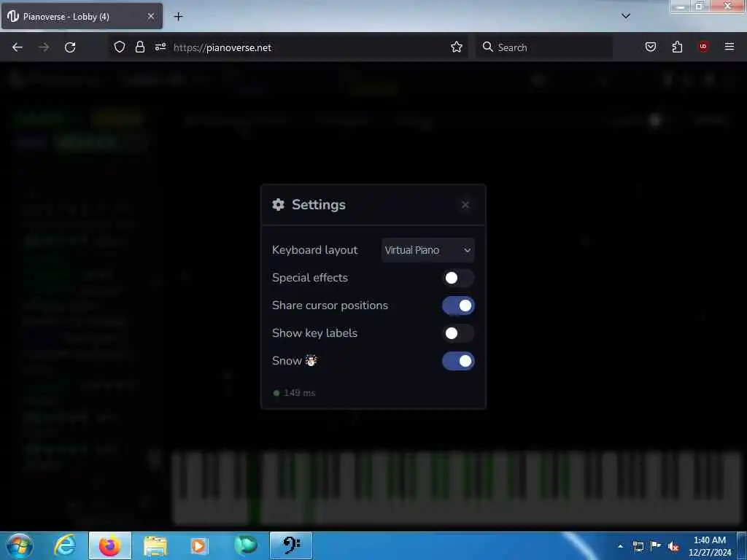Open the clock showing 1:40 AM

pos(709,546)
